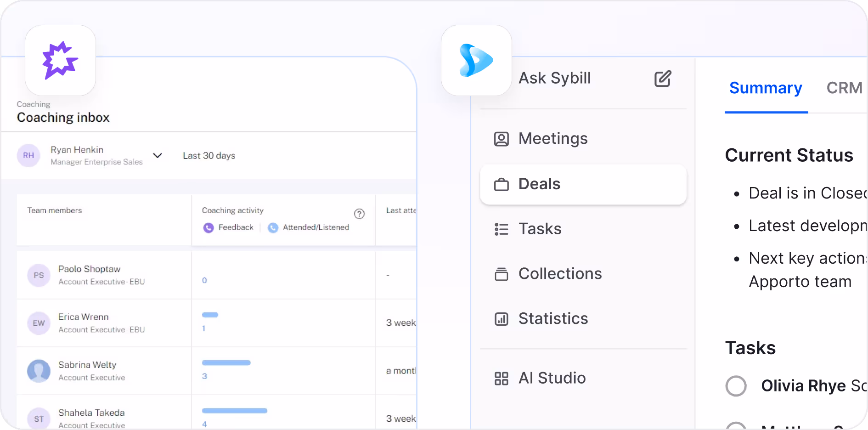Viewport: 868px width, 430px height.
Task: Open Erica Wrenn's team member row
Action: (217, 323)
